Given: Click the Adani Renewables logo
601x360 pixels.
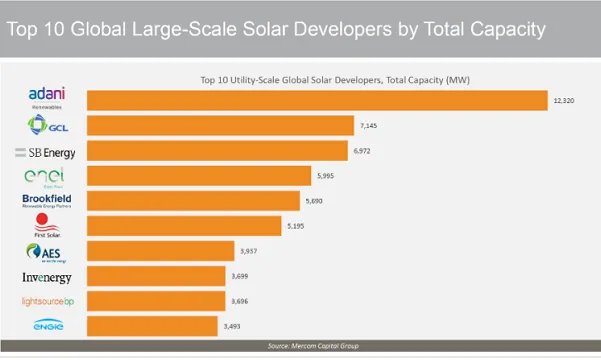Looking at the screenshot, I should coord(47,99).
